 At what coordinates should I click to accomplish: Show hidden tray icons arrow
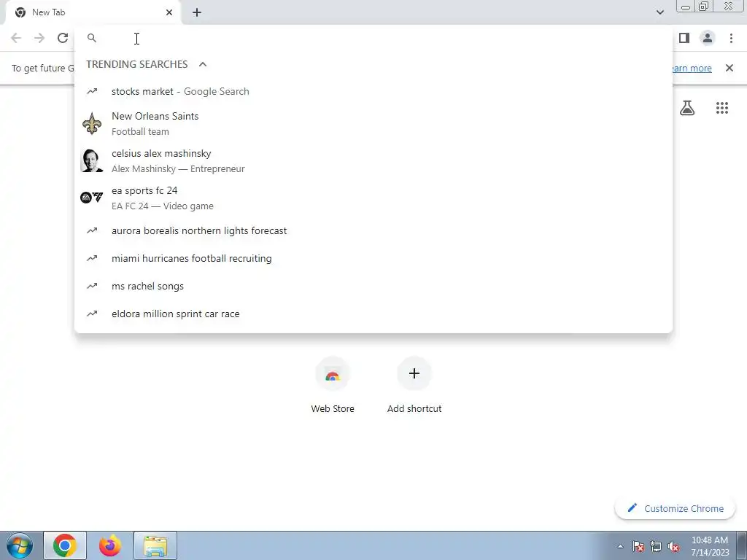(x=620, y=546)
